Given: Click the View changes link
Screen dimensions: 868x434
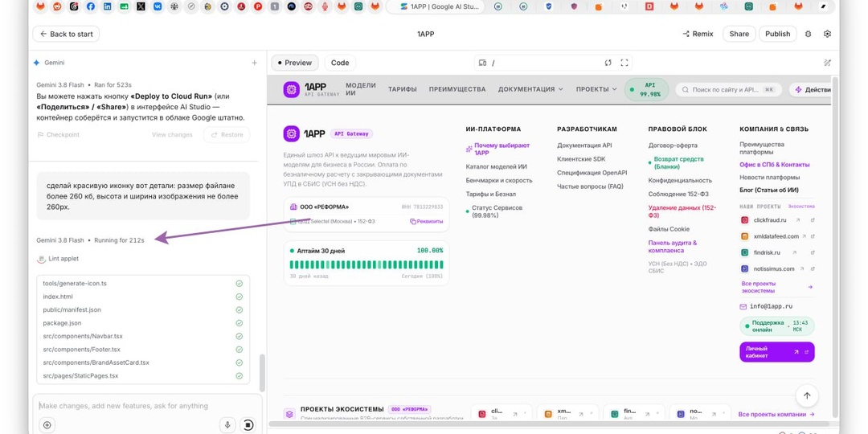Looking at the screenshot, I should coord(172,135).
